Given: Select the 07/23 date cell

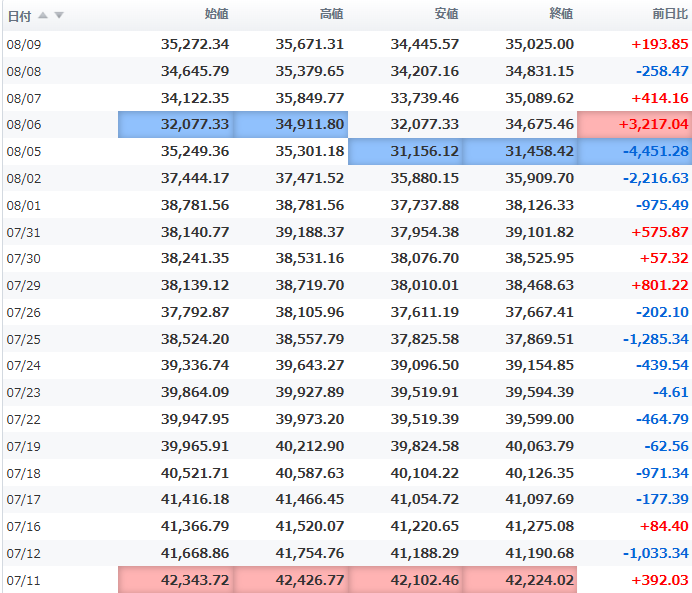Looking at the screenshot, I should point(24,393).
